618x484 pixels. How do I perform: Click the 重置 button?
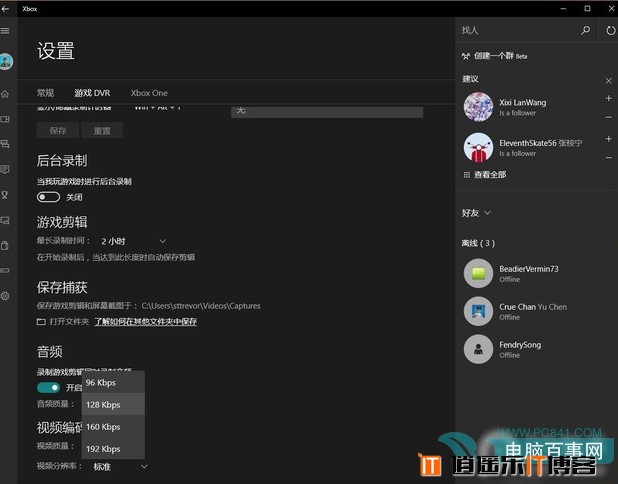(102, 130)
